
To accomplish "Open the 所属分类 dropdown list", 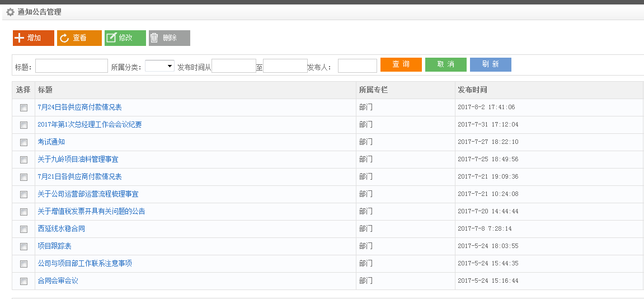I will 159,66.
